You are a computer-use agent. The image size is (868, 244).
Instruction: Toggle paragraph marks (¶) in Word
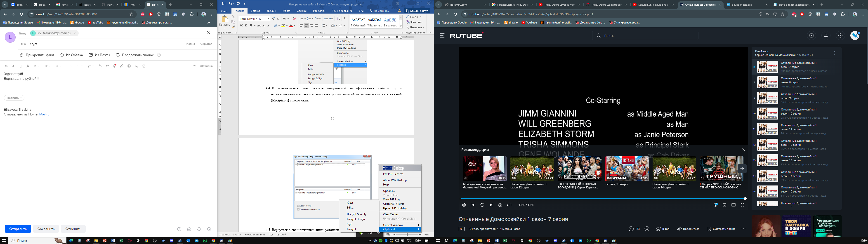[x=345, y=19]
